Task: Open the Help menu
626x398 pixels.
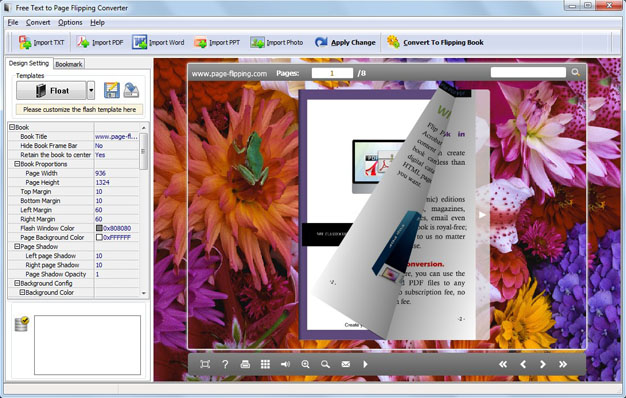Action: pos(97,22)
